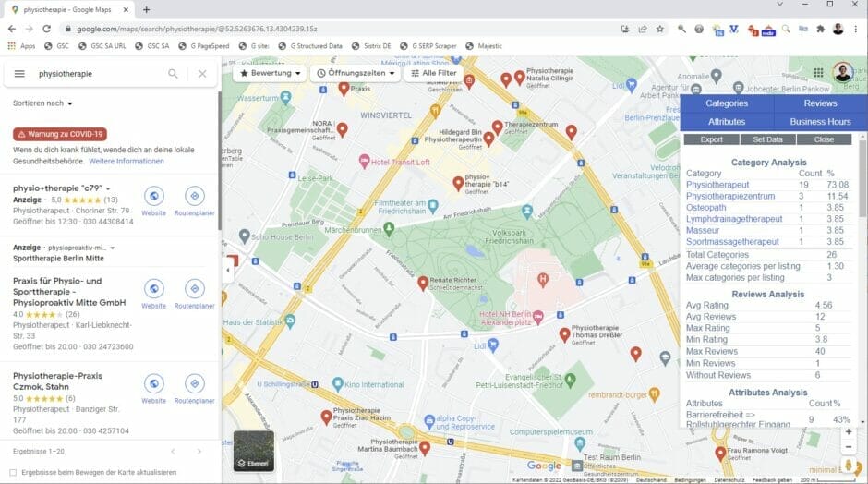868x484 pixels.
Task: Expand the Bewertung filter dropdown
Action: (x=271, y=73)
